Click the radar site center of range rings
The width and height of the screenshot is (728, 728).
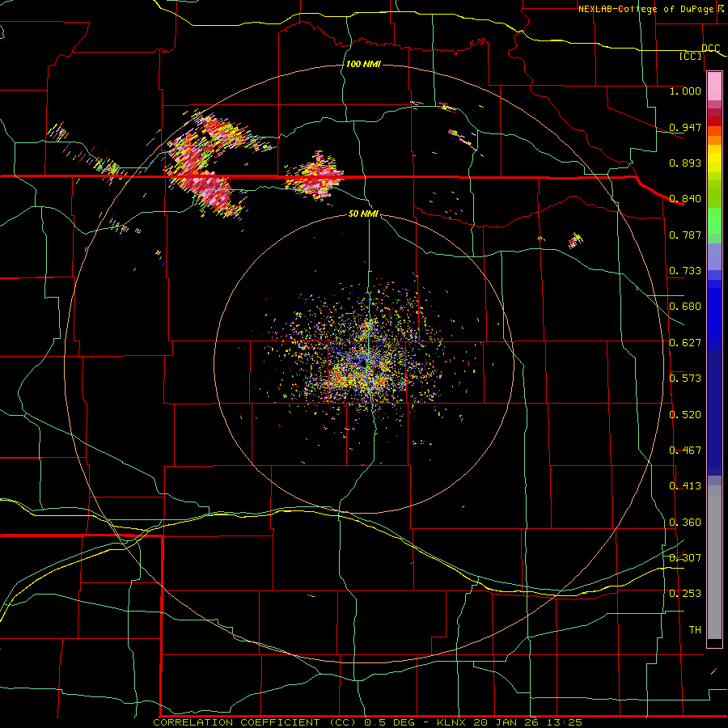click(x=364, y=363)
